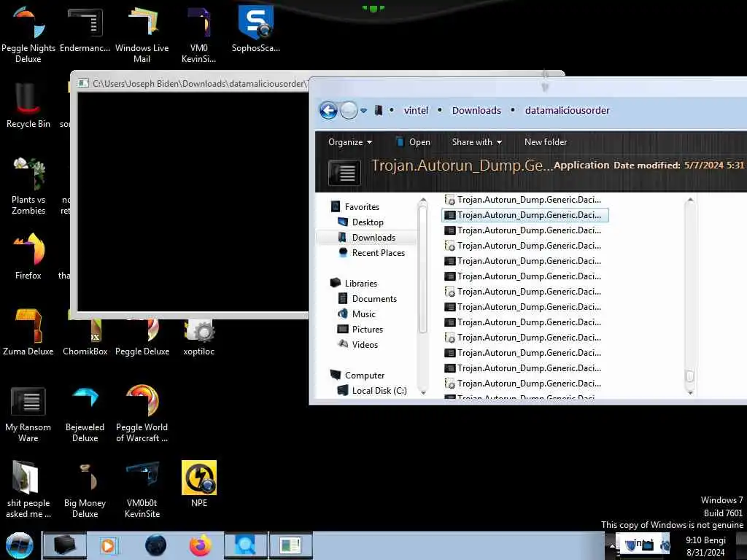
Task: Open Peggle Nights Deluxe desktop icon
Action: [x=28, y=34]
